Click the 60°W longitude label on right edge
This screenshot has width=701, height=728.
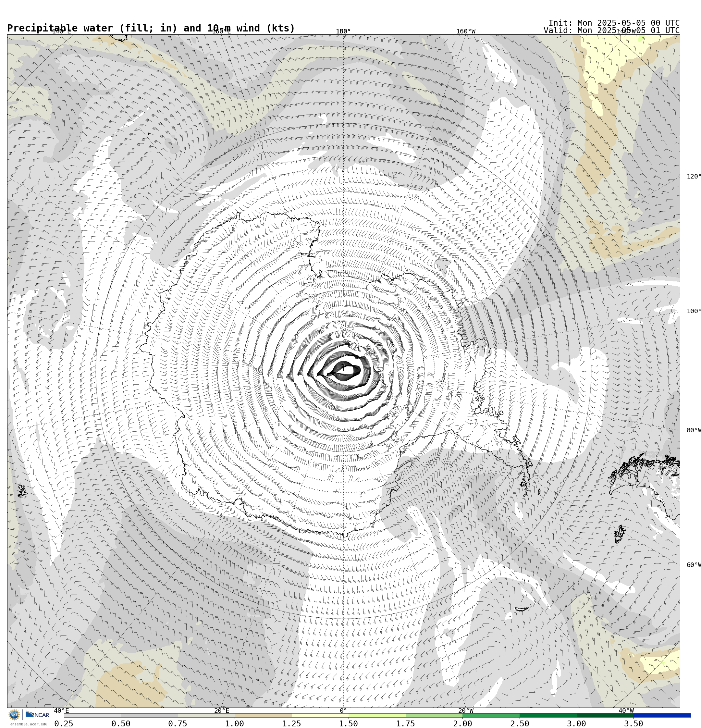coord(694,565)
